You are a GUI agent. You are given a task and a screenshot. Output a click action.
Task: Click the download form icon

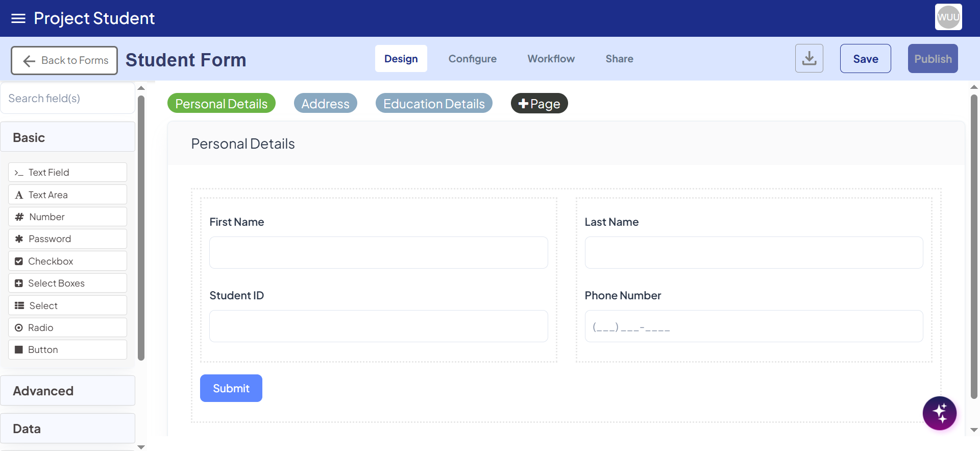coord(809,59)
